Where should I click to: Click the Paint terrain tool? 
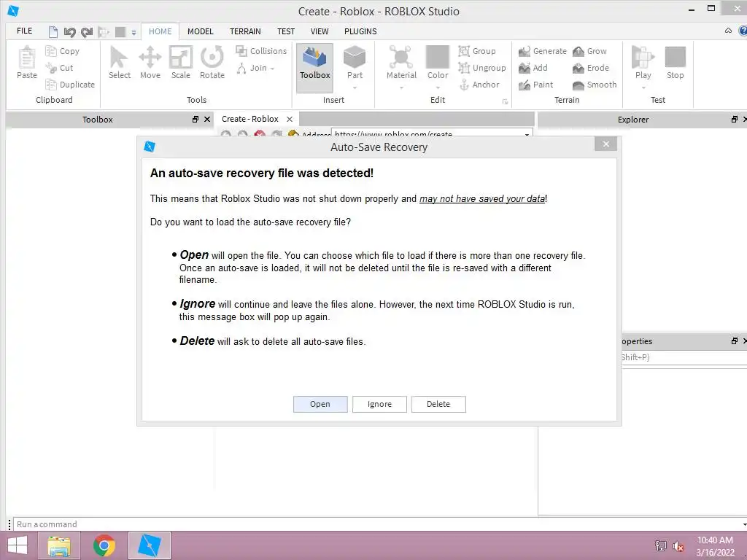536,85
